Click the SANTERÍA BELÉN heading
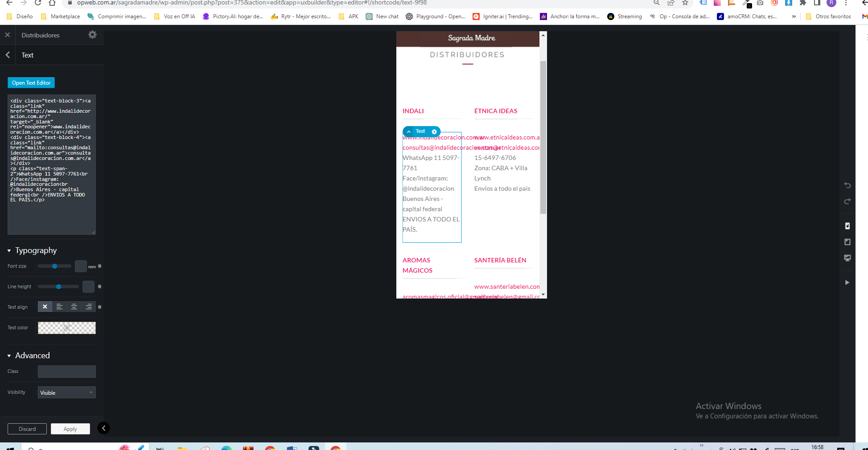Screen dimensions: 868x450 point(500,260)
